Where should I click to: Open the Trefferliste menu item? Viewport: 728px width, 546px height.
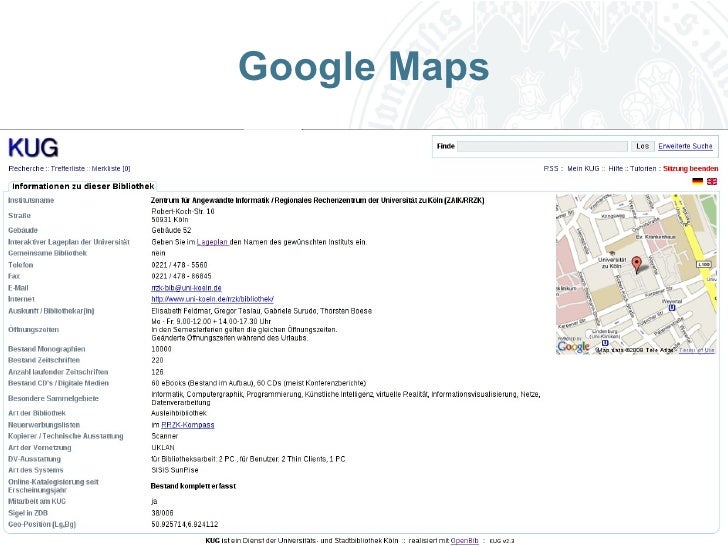click(68, 169)
